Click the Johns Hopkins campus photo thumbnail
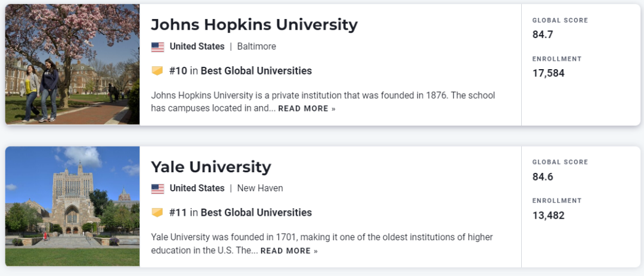This screenshot has width=644, height=276. pos(72,64)
